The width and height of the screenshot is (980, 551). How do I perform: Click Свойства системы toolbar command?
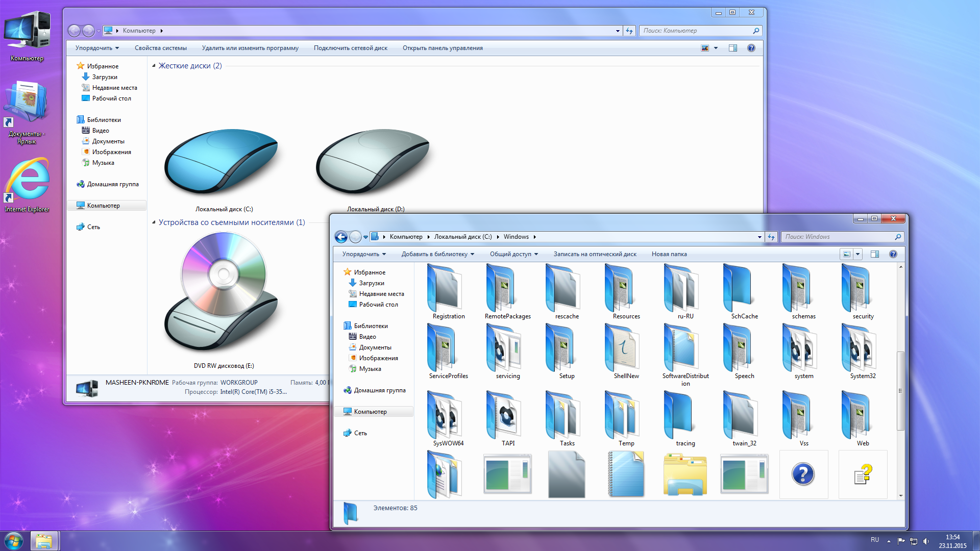(x=161, y=48)
